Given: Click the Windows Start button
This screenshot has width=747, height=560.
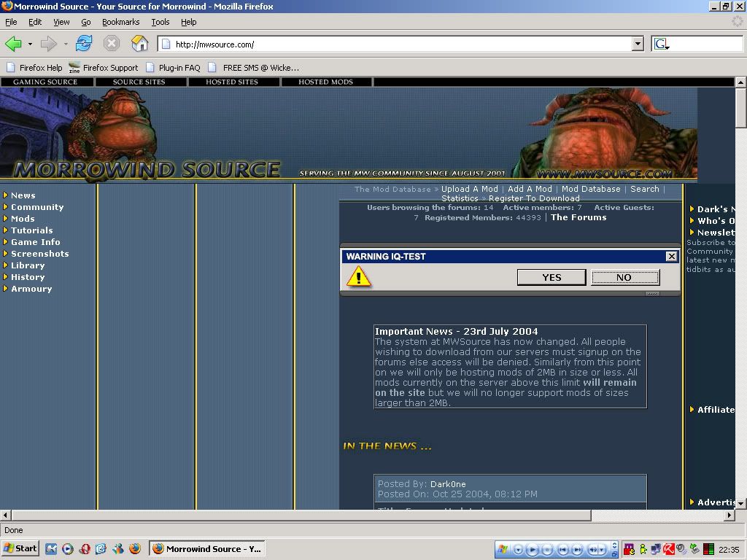Looking at the screenshot, I should tap(20, 548).
